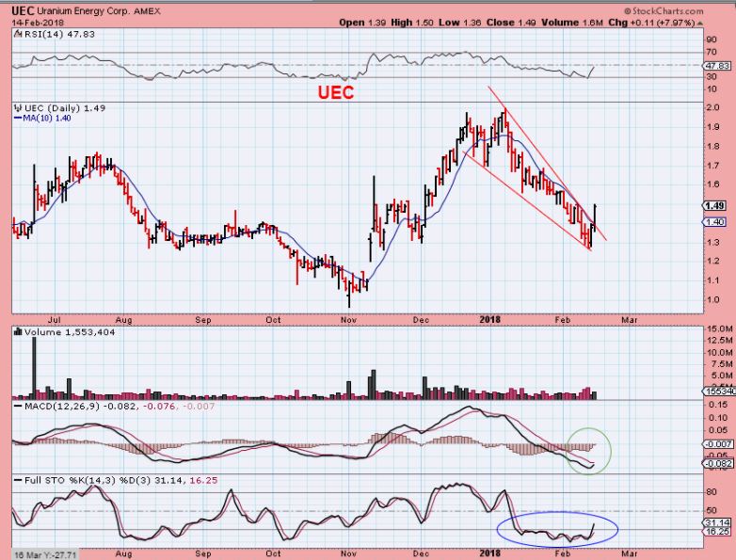
Task: Click the -0.007 MACD histogram axis tag
Action: point(717,444)
